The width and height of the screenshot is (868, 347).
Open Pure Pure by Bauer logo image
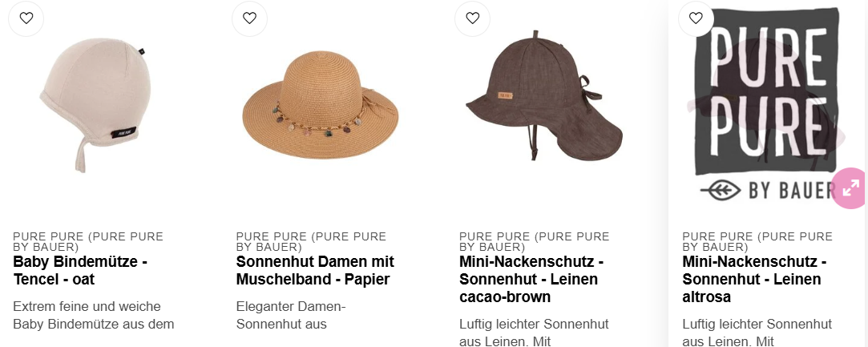767,105
